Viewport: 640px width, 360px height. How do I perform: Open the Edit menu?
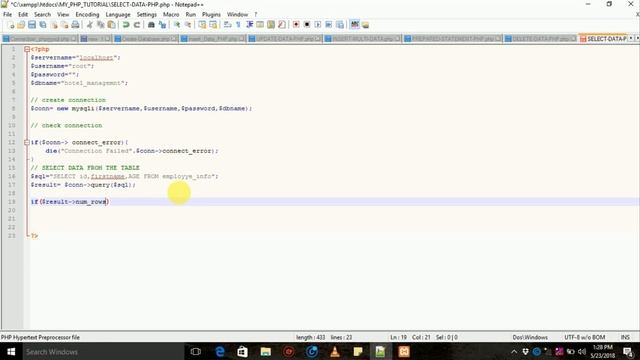pos(23,14)
